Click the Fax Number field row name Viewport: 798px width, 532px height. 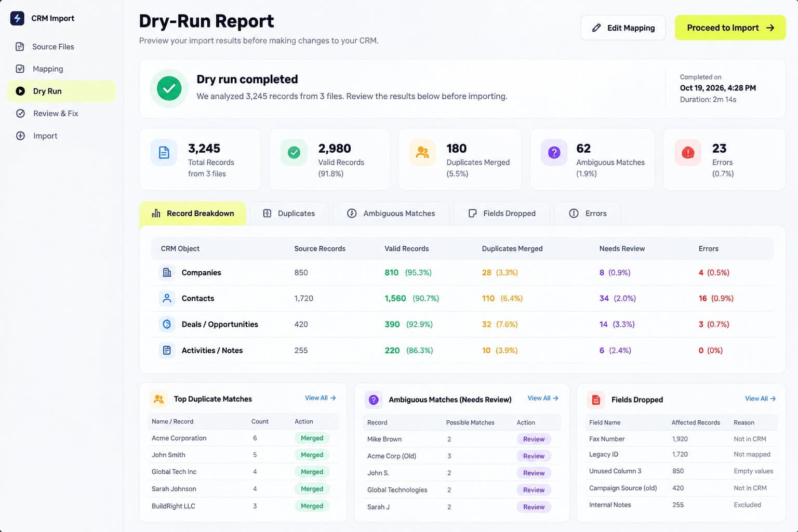[x=607, y=439]
